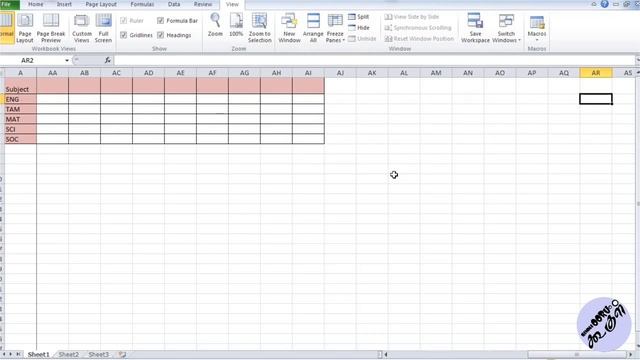Switch to the Data tab
Image resolution: width=640 pixels, height=360 pixels.
tap(174, 4)
